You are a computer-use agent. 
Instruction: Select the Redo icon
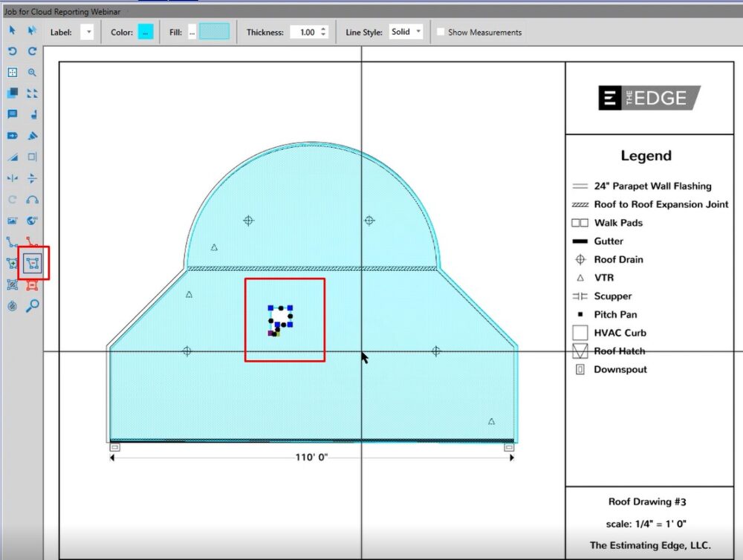(x=31, y=52)
